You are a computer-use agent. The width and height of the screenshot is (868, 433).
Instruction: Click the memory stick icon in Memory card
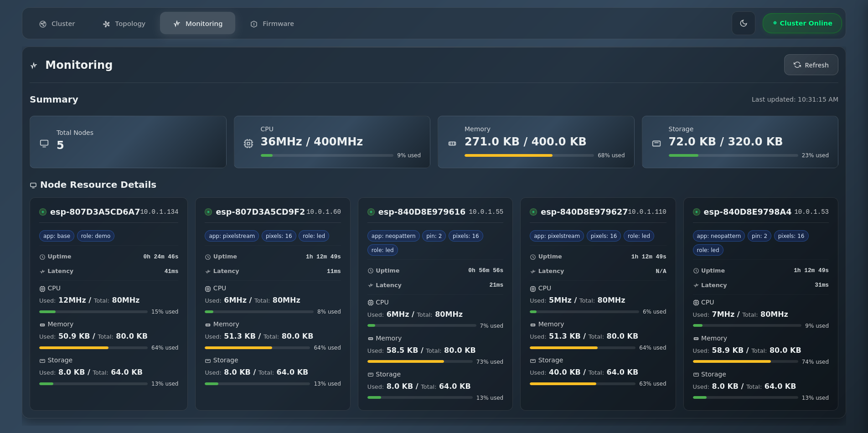[x=452, y=143]
